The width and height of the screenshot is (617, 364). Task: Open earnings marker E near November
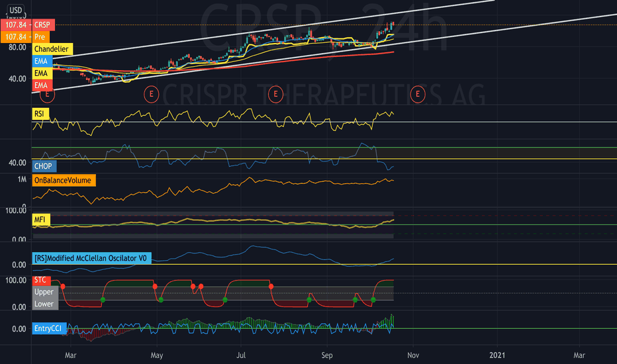(x=418, y=95)
